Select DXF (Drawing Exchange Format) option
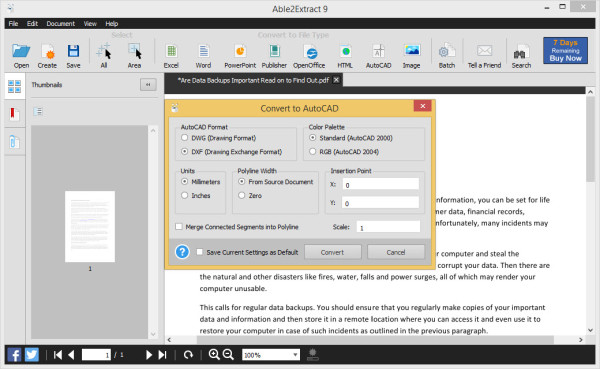The width and height of the screenshot is (600, 369). pyautogui.click(x=184, y=152)
